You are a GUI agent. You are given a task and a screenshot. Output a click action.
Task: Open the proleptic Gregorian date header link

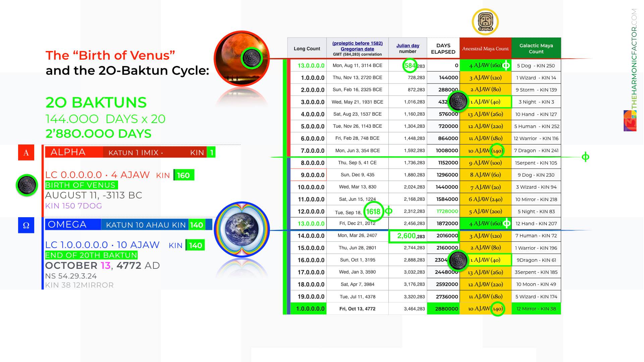(358, 46)
